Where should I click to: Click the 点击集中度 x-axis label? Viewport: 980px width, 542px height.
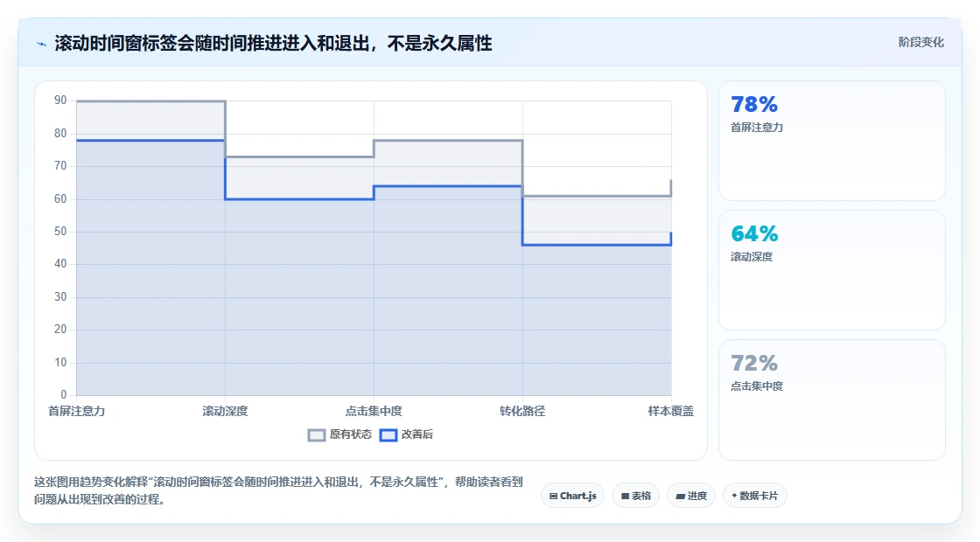click(x=374, y=411)
